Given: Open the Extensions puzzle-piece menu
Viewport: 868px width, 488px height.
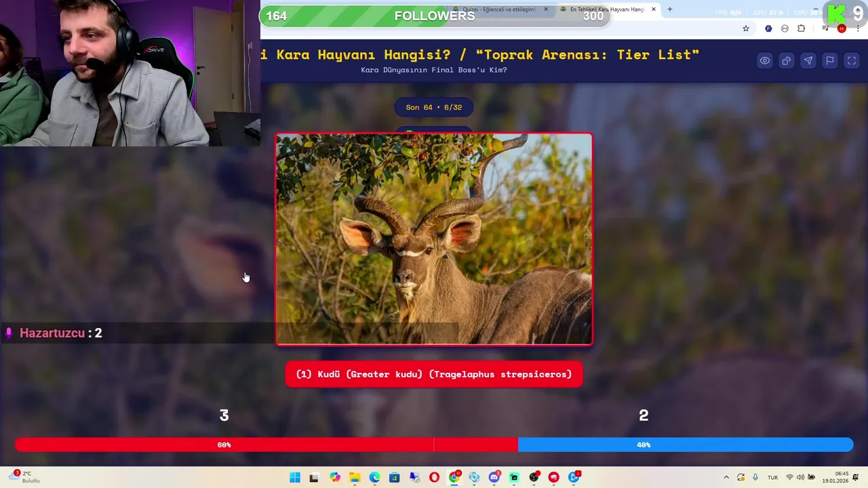Looking at the screenshot, I should pos(802,28).
